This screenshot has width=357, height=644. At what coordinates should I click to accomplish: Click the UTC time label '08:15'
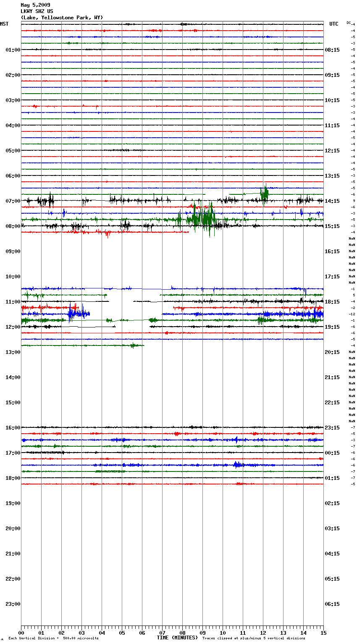point(332,50)
